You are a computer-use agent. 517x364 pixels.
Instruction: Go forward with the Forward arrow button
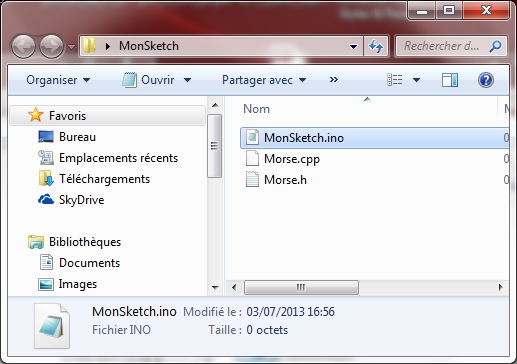51,46
